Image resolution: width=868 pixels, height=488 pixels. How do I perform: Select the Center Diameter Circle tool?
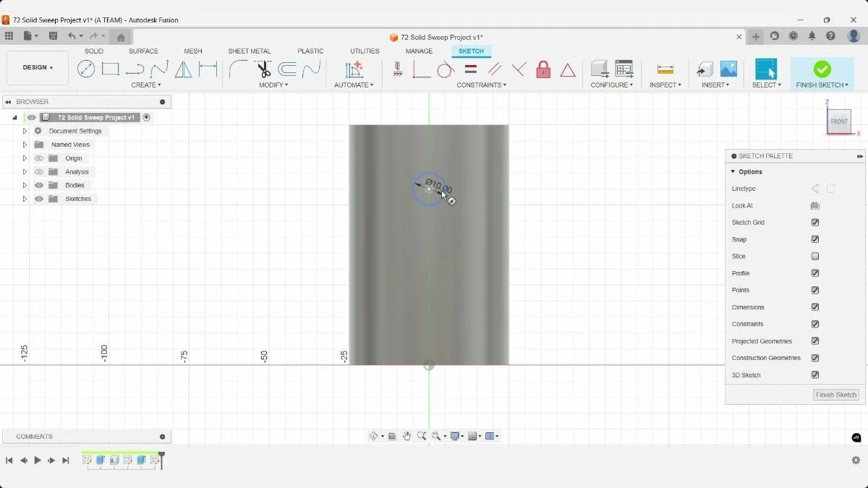click(86, 69)
